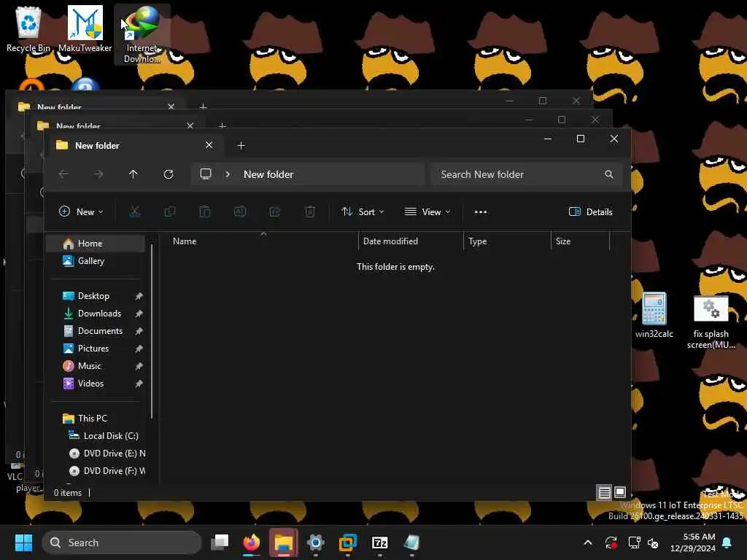Select the front New folder tab
The width and height of the screenshot is (747, 560).
coord(133,145)
